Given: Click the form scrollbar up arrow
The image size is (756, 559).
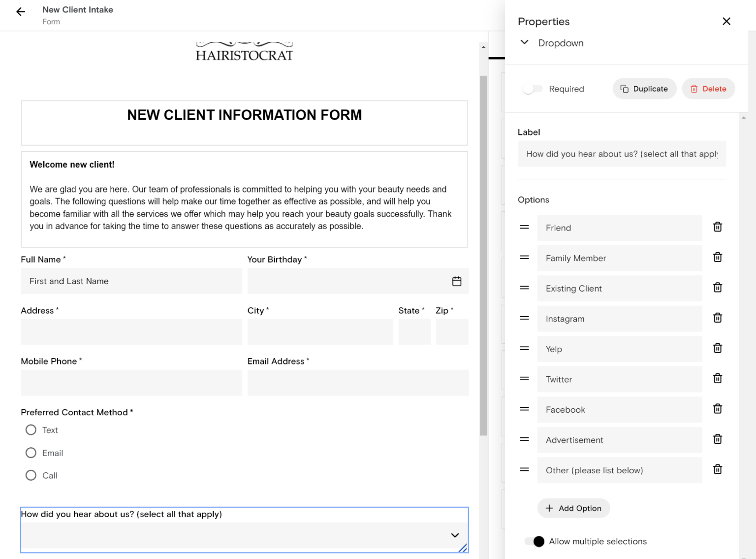Looking at the screenshot, I should [x=483, y=47].
